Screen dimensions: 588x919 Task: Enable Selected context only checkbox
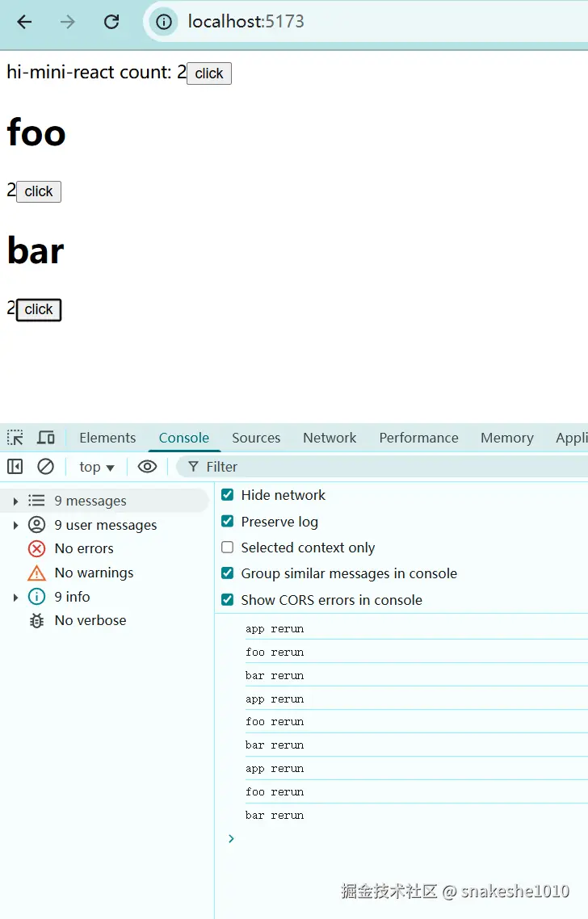point(228,548)
